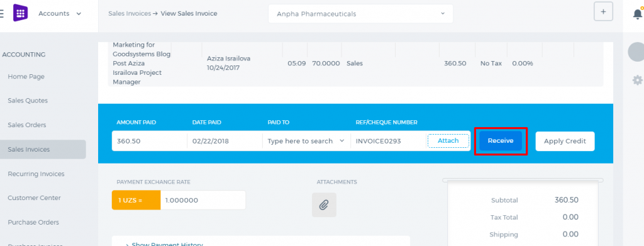This screenshot has width=644, height=246.
Task: Click the purple grid app logo
Action: (20, 13)
